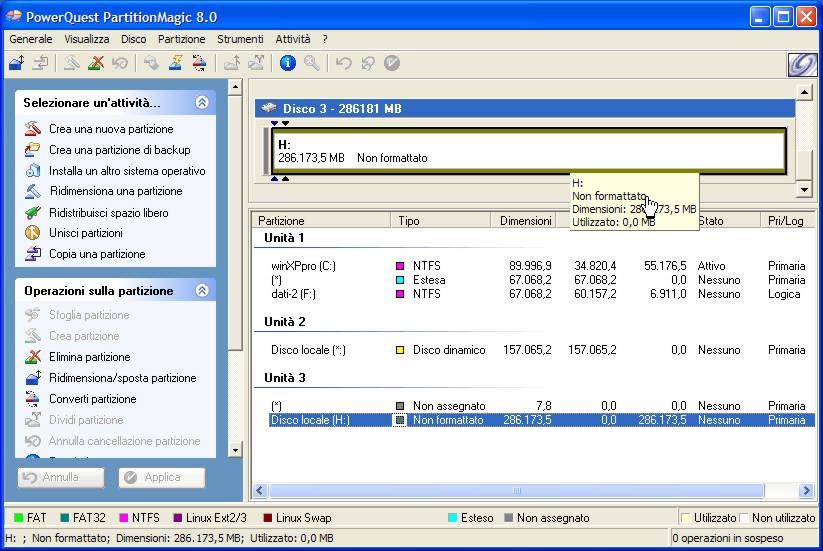Click the convert partition toolbar icon
The height and width of the screenshot is (551, 823).
pyautogui.click(x=199, y=63)
